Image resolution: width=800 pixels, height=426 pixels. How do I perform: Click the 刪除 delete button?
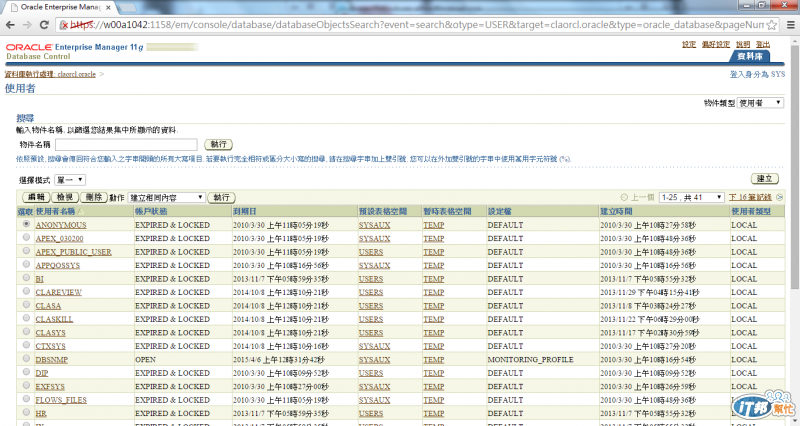pos(94,197)
